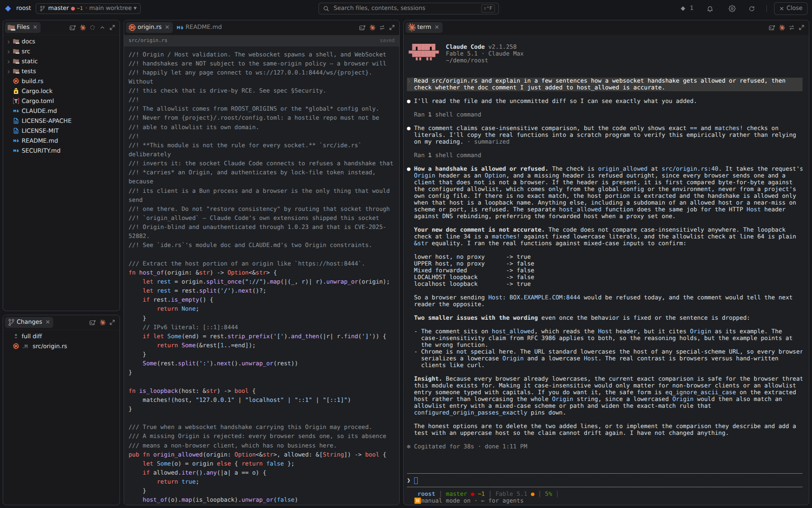Switch to the README.md editor tab
Screen dimensions: 812x508
pyautogui.click(x=199, y=27)
